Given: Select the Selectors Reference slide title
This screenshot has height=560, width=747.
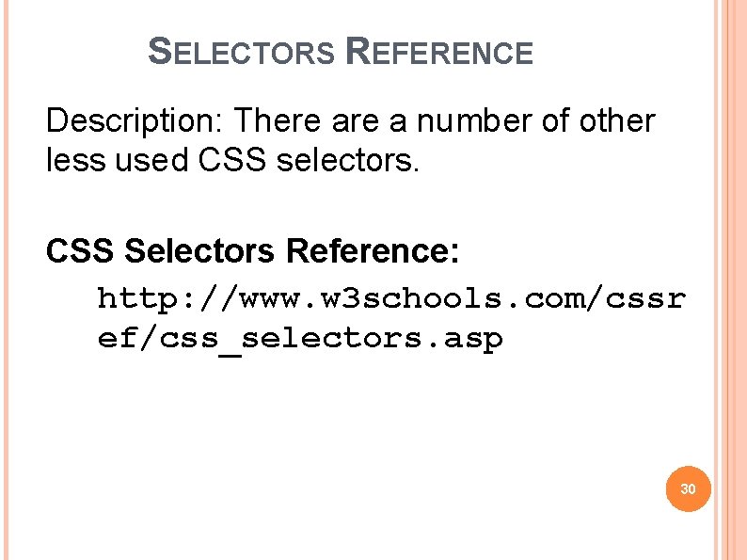Looking at the screenshot, I should (x=341, y=51).
